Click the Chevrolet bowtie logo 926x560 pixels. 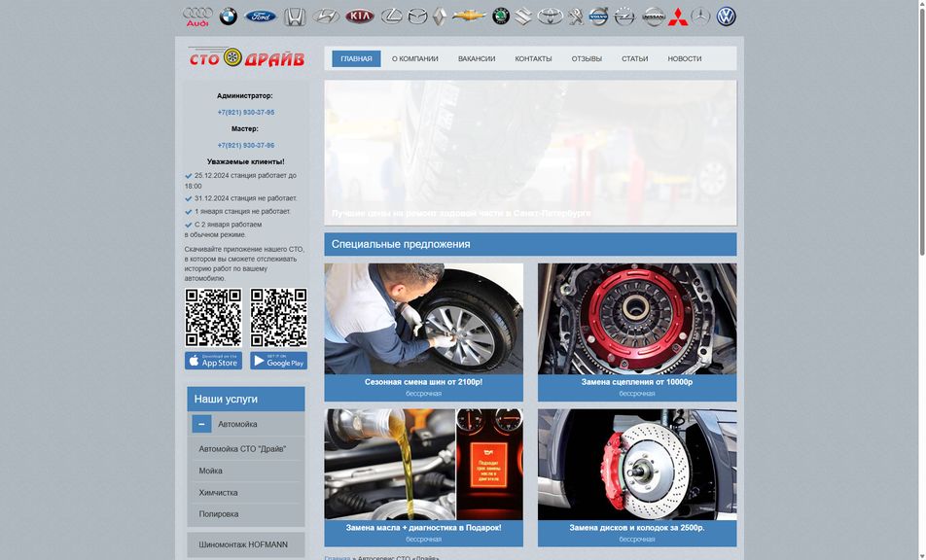pyautogui.click(x=469, y=16)
